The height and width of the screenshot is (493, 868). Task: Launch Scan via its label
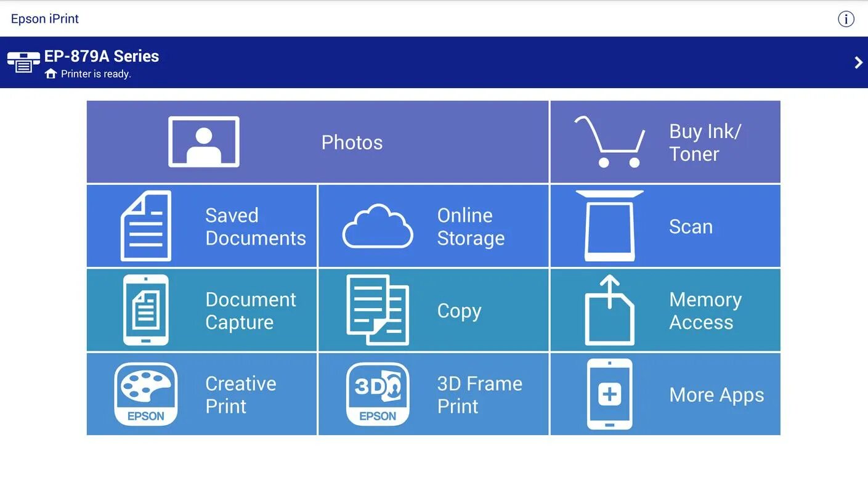click(x=691, y=227)
